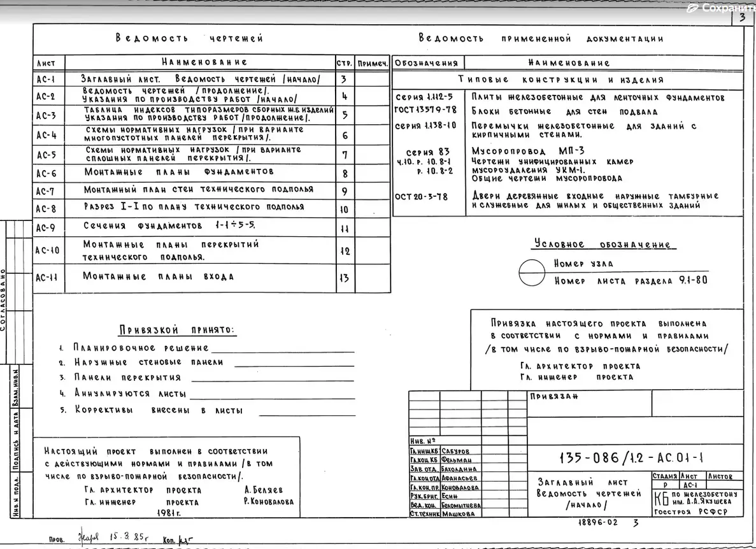The height and width of the screenshot is (549, 756).
Task: Click the Ведомость чертежей heading
Action: (189, 38)
